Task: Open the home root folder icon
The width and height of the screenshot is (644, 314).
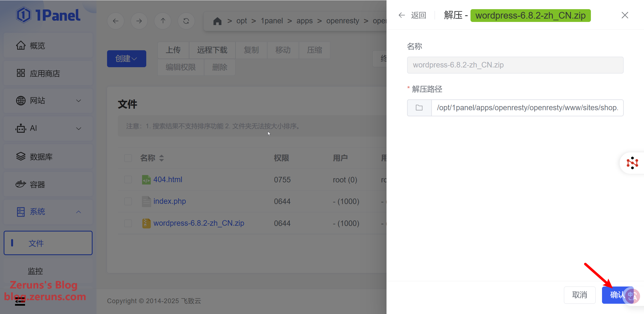Action: tap(217, 21)
